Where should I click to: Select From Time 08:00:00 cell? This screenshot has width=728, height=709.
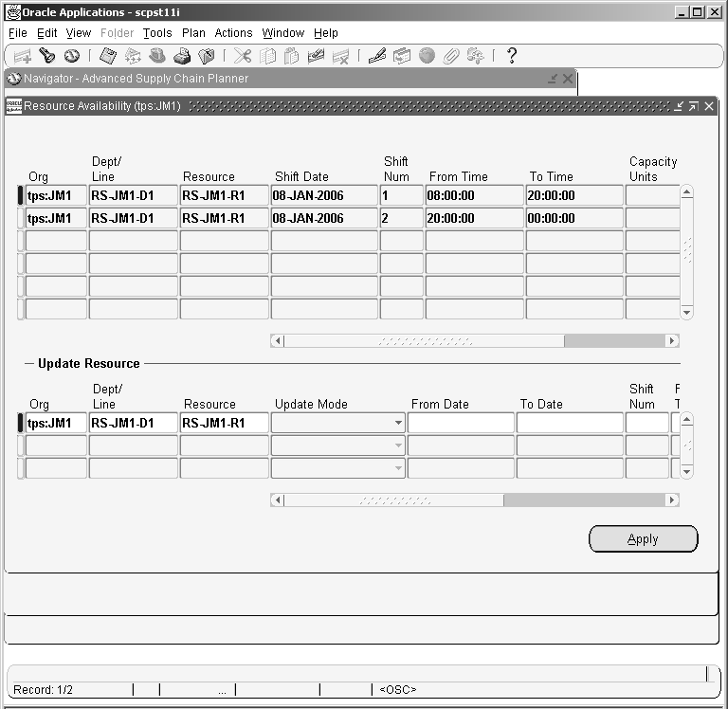(x=475, y=195)
